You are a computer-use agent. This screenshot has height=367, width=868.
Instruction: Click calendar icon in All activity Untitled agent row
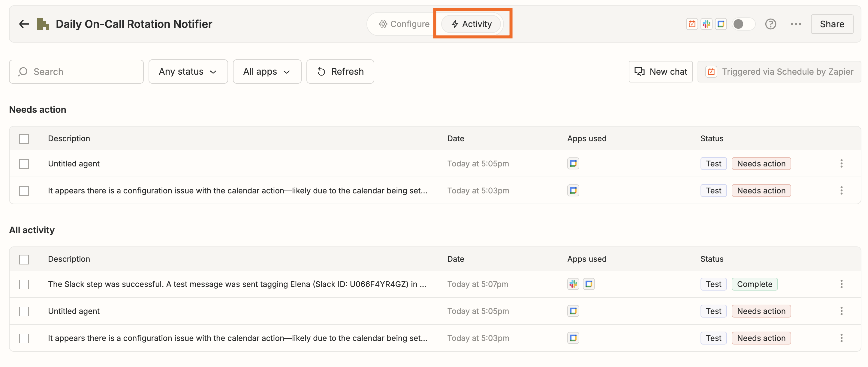pyautogui.click(x=573, y=311)
